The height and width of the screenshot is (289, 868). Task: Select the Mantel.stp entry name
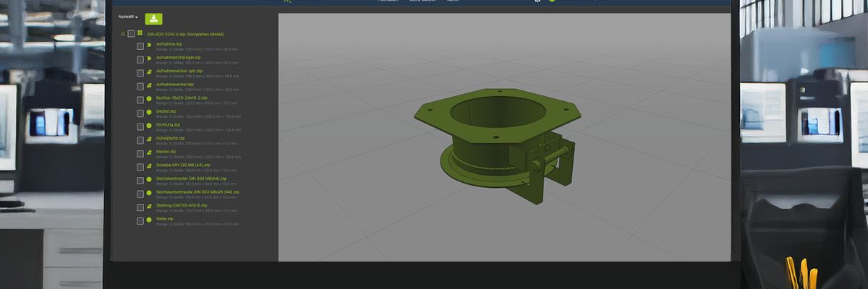[x=166, y=152]
